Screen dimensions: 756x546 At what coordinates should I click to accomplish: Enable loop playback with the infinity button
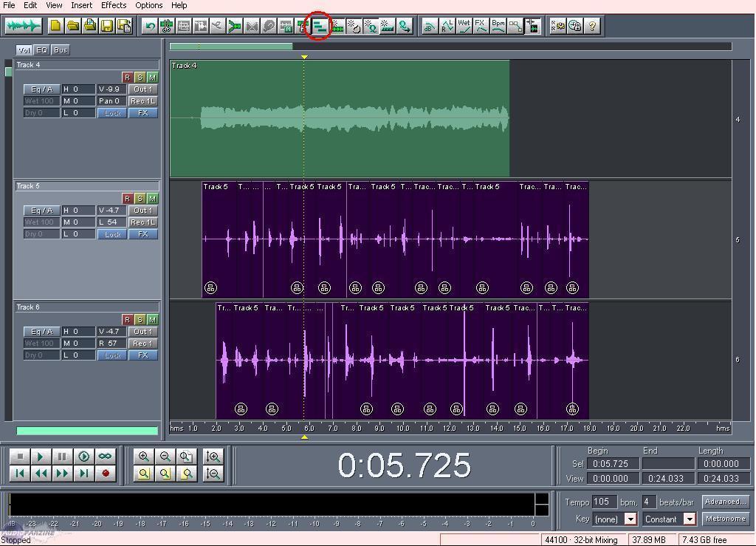(x=105, y=457)
